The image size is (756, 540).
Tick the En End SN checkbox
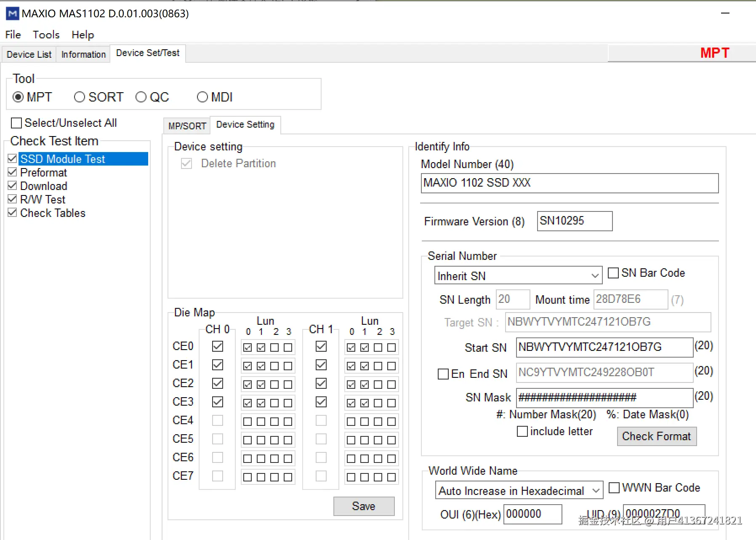tap(443, 374)
